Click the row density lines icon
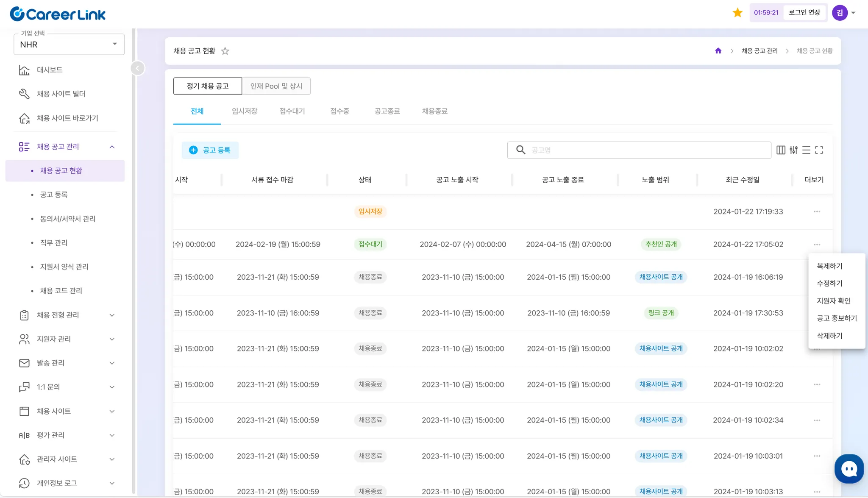 click(806, 150)
